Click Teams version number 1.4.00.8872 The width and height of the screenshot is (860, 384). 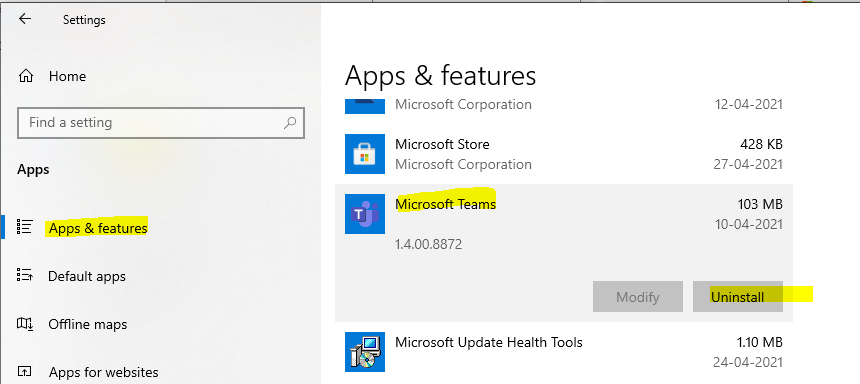[428, 244]
